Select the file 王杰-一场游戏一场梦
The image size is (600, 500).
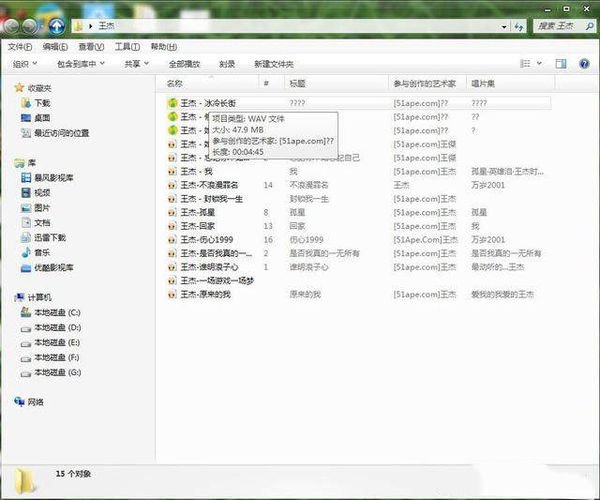[x=217, y=281]
